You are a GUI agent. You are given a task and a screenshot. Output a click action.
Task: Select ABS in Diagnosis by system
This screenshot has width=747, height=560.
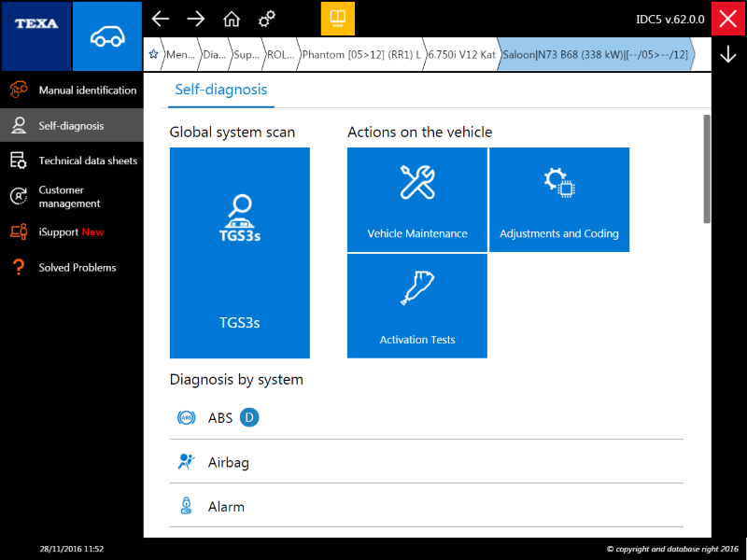(427, 417)
